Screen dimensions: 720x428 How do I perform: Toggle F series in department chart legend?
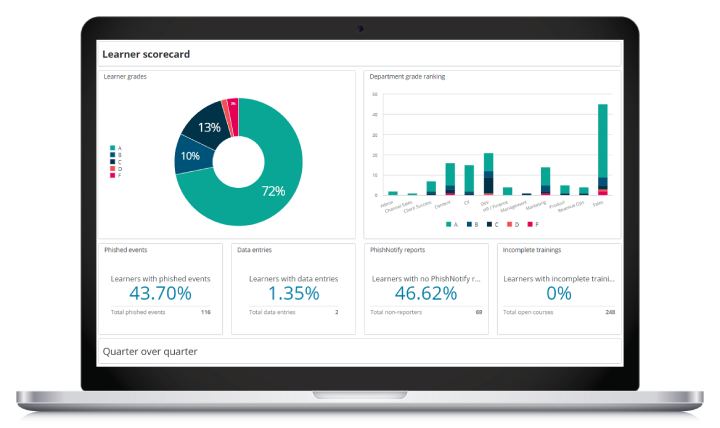(530, 225)
